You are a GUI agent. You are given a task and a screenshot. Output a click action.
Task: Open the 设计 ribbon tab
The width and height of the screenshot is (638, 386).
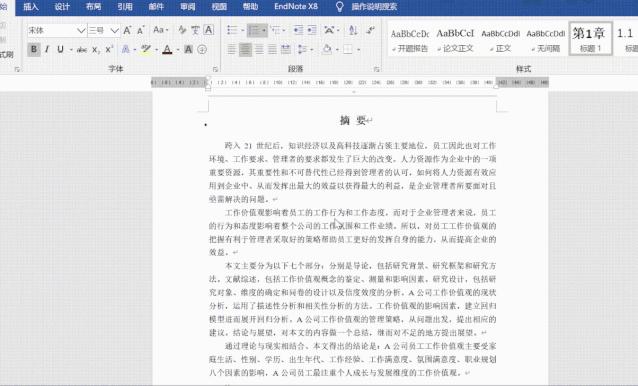[x=62, y=7]
